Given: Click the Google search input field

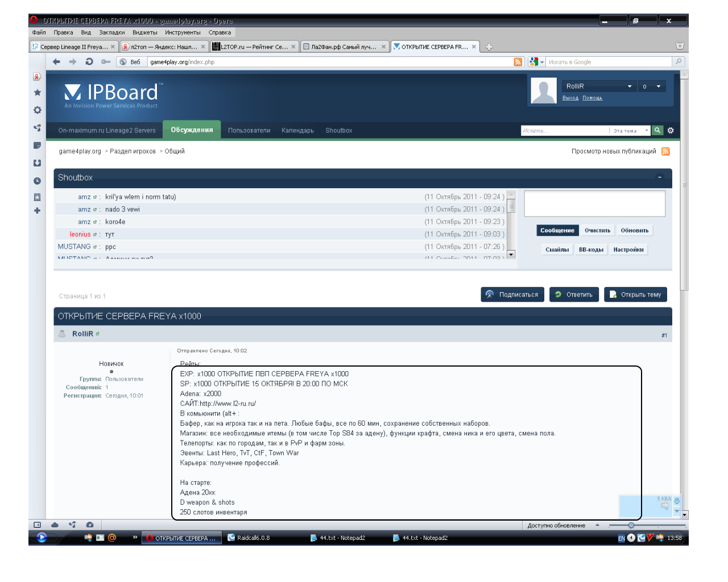Looking at the screenshot, I should [609, 62].
